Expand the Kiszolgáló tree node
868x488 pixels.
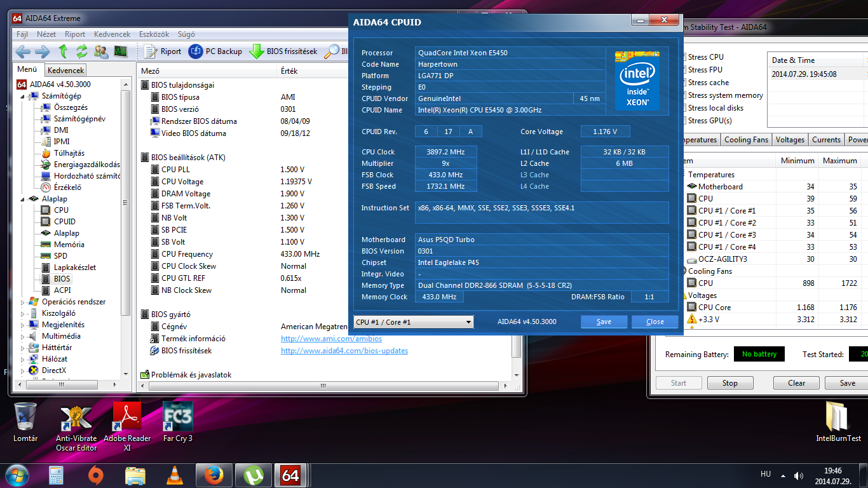point(24,313)
